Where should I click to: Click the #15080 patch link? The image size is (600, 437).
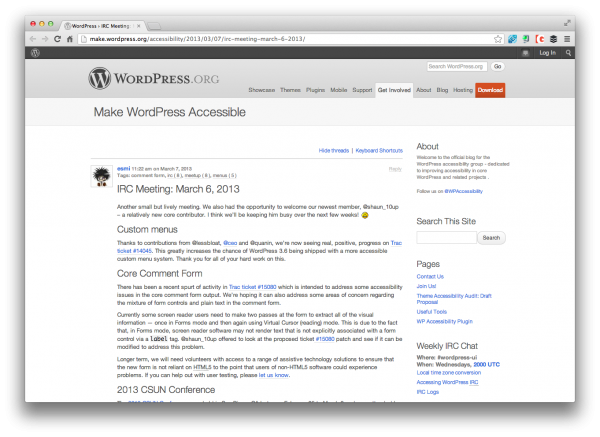pyautogui.click(x=324, y=339)
